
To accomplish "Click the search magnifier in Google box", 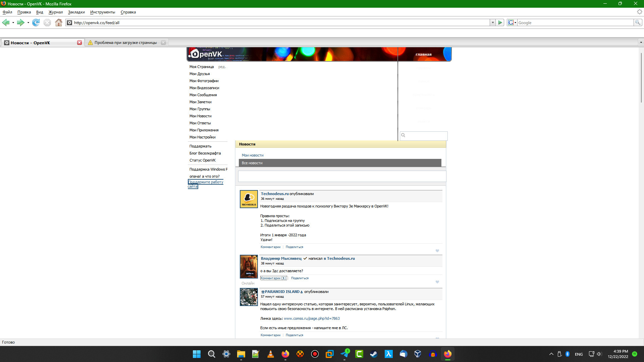I will 638,22.
